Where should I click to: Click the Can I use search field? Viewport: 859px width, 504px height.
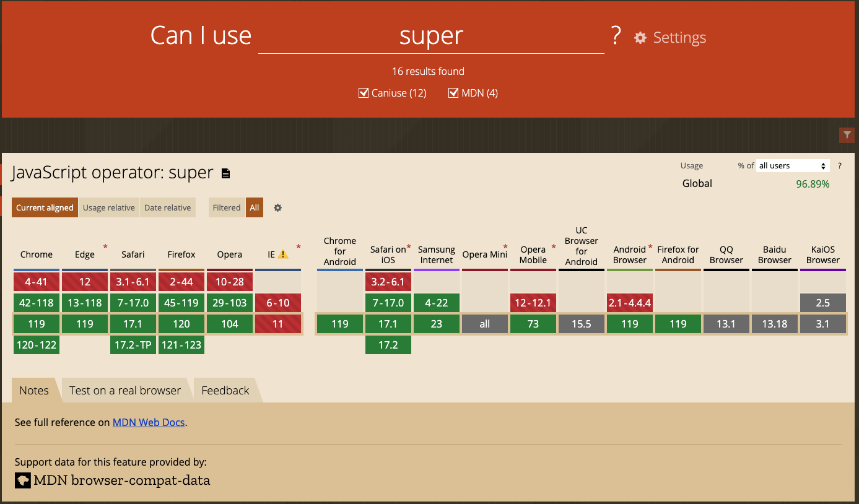coord(431,36)
